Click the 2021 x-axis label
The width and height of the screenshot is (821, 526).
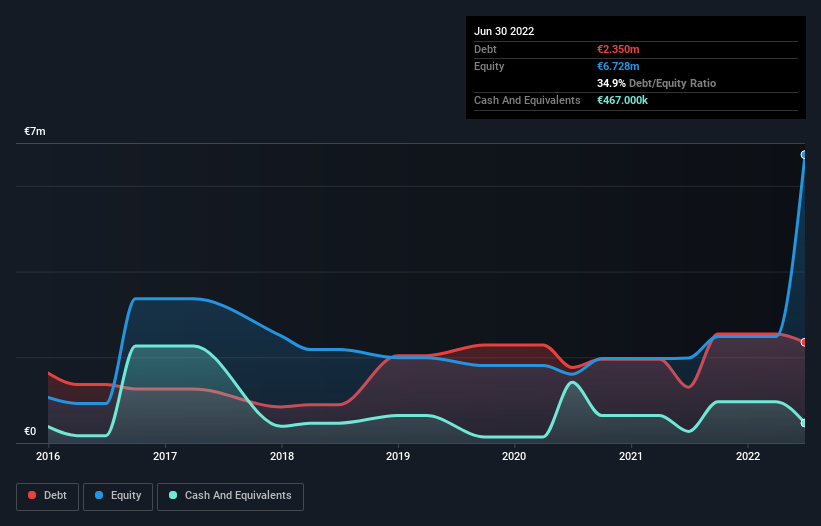point(631,456)
